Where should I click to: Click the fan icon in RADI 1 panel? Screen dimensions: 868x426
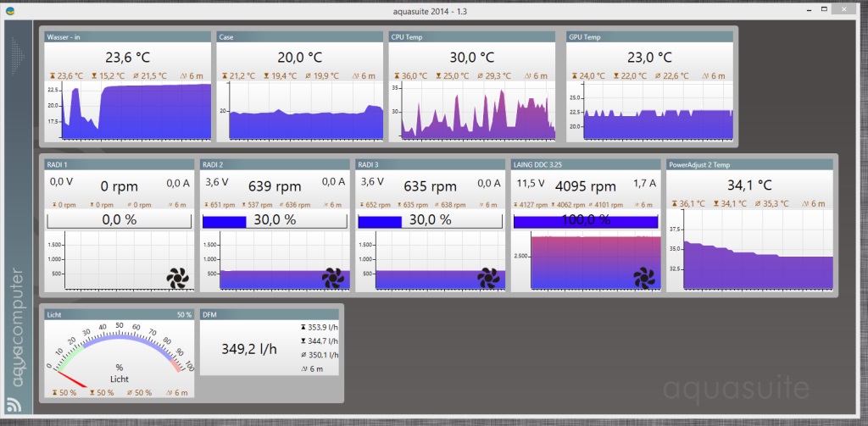(x=178, y=277)
